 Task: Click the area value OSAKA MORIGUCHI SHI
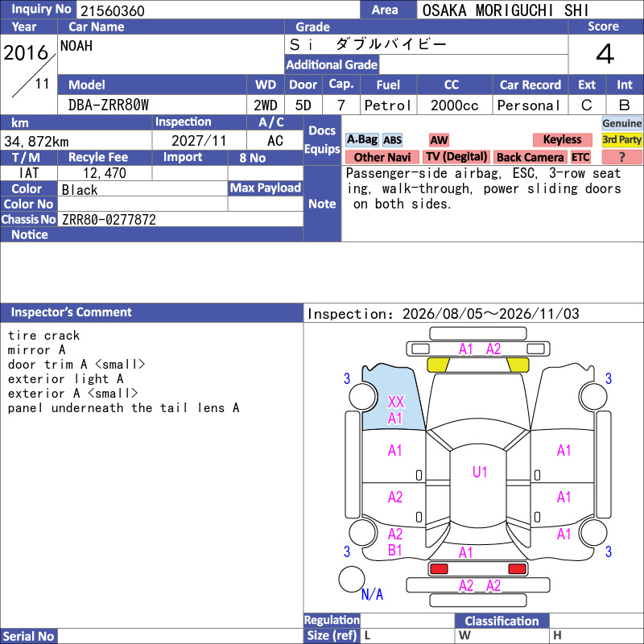tap(506, 10)
